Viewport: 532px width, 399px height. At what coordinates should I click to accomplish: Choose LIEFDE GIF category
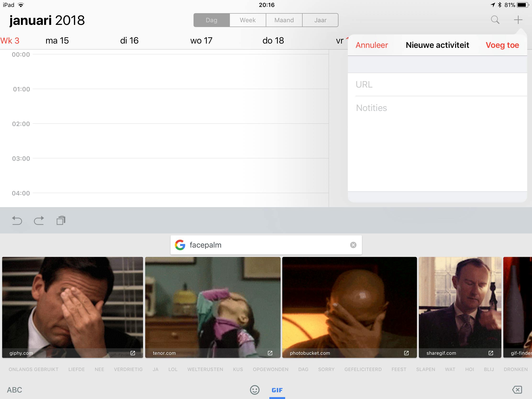point(77,369)
